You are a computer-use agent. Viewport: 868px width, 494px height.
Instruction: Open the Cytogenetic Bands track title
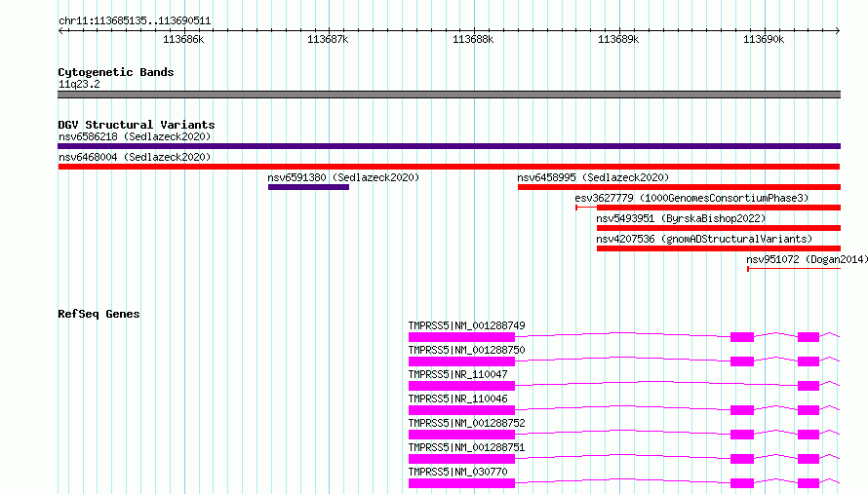pyautogui.click(x=116, y=72)
